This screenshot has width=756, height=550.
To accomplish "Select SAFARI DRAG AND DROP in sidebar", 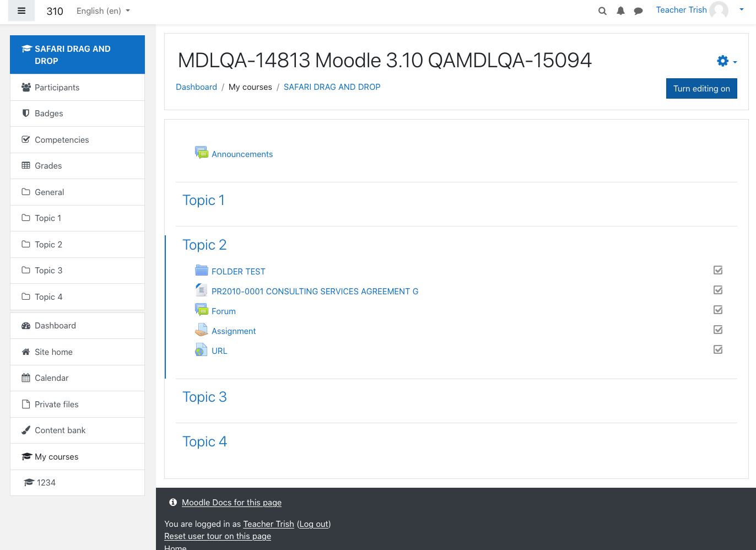I will coord(77,55).
